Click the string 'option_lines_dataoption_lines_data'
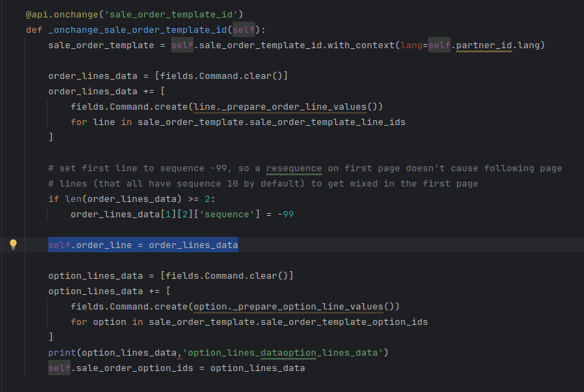Image resolution: width=584 pixels, height=392 pixels. point(283,352)
